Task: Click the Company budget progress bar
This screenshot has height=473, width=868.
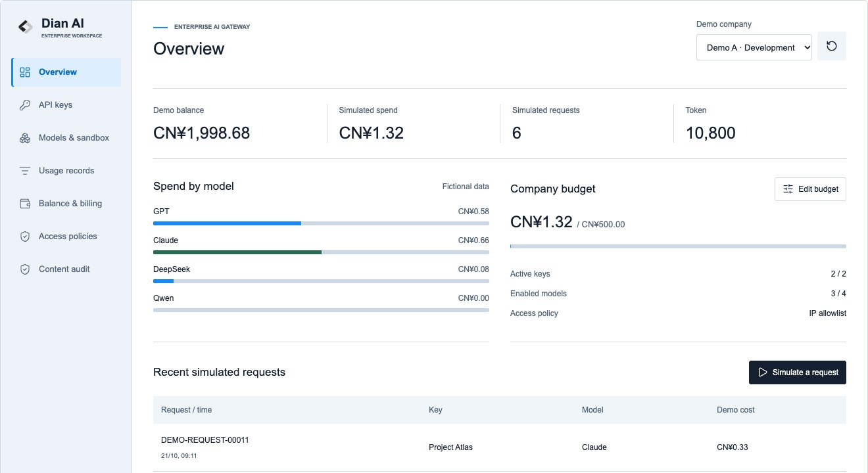Action: tap(678, 246)
